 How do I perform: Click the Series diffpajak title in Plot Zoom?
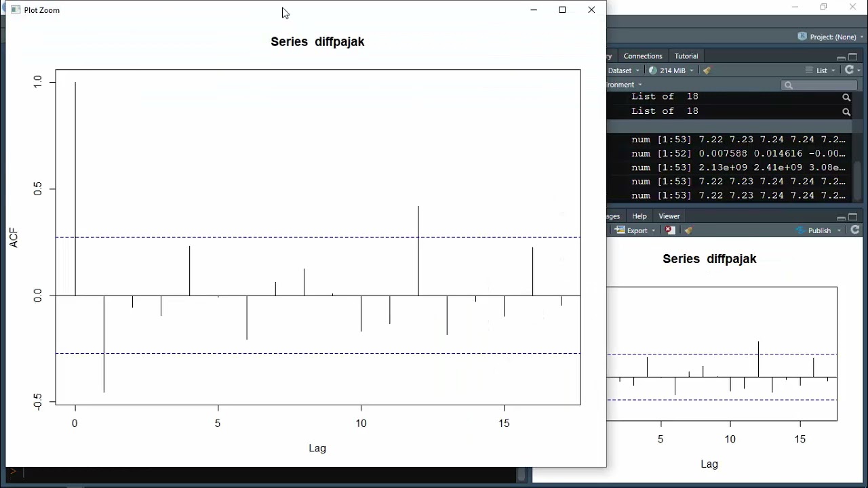(x=317, y=42)
